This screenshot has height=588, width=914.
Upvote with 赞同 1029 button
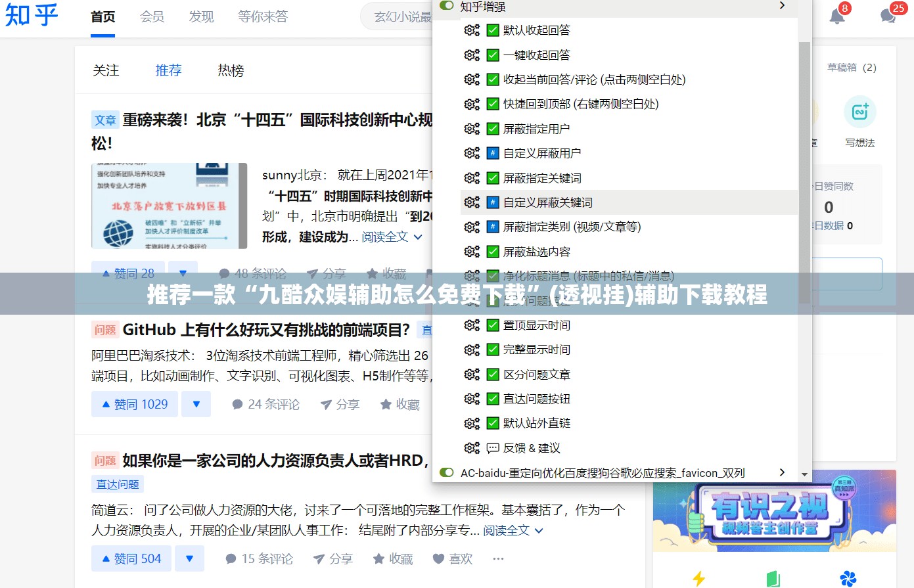(135, 404)
